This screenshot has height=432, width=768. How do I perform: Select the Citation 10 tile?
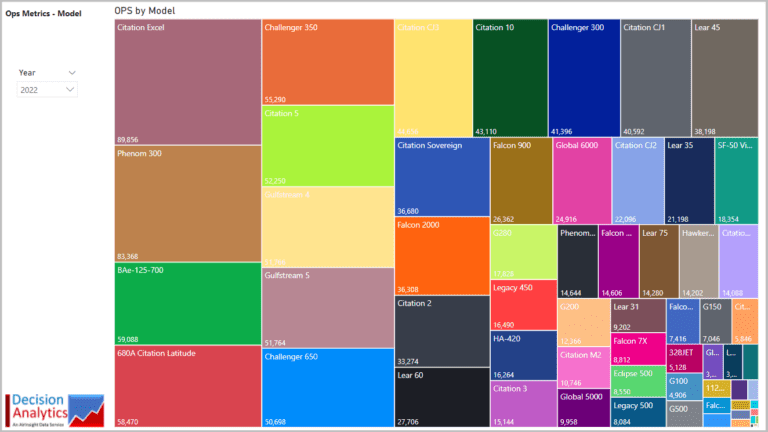tap(510, 78)
